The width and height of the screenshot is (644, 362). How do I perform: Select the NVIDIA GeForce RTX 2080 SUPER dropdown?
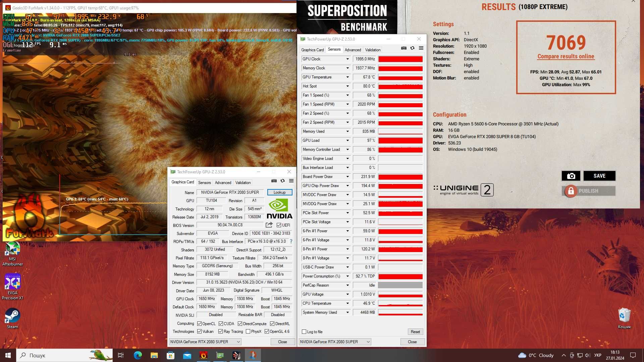(205, 341)
